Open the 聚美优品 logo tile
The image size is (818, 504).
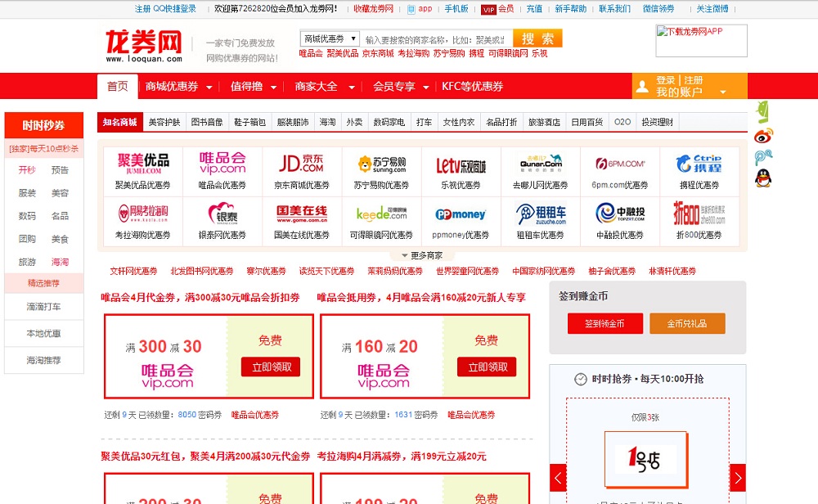(143, 164)
